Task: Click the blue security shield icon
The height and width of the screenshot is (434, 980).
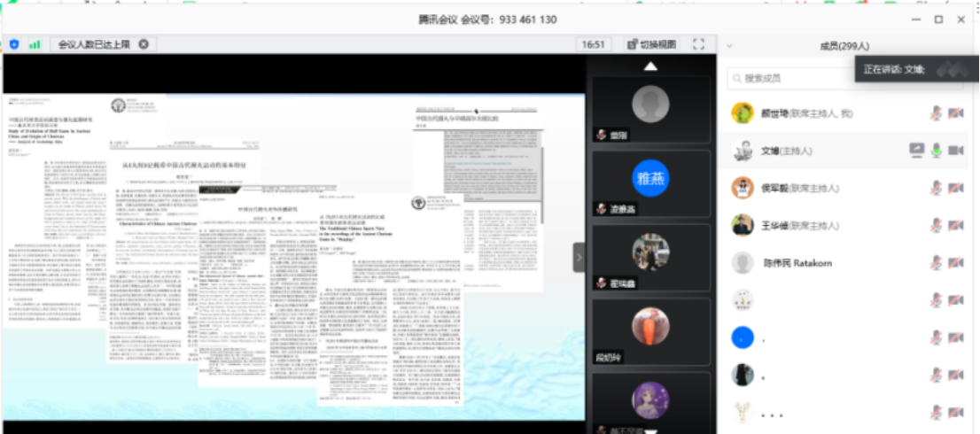Action: pos(14,43)
